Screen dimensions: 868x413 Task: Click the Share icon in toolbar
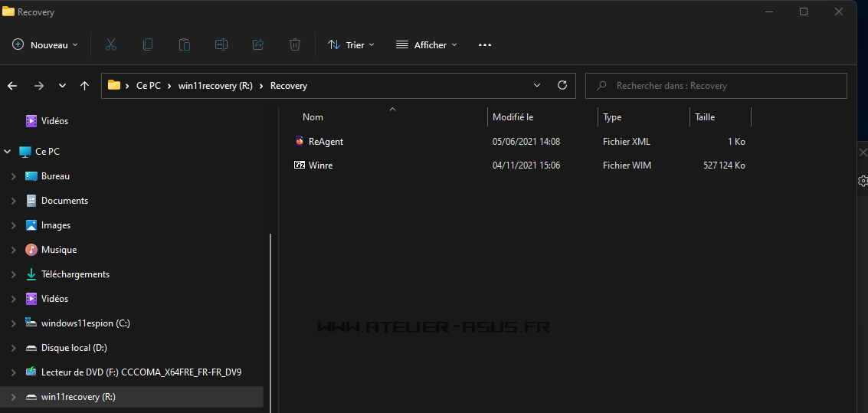click(258, 45)
